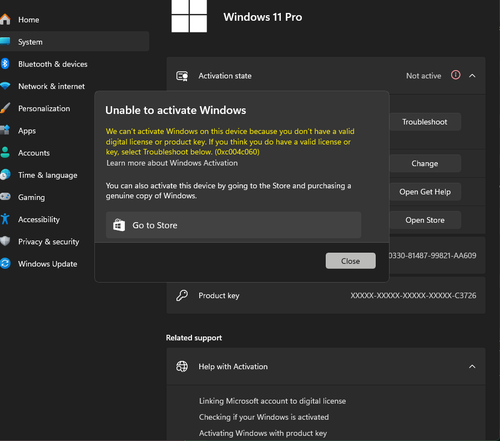Click the product ID ending AA609
Screen dimensions: 500x441
[x=432, y=256]
